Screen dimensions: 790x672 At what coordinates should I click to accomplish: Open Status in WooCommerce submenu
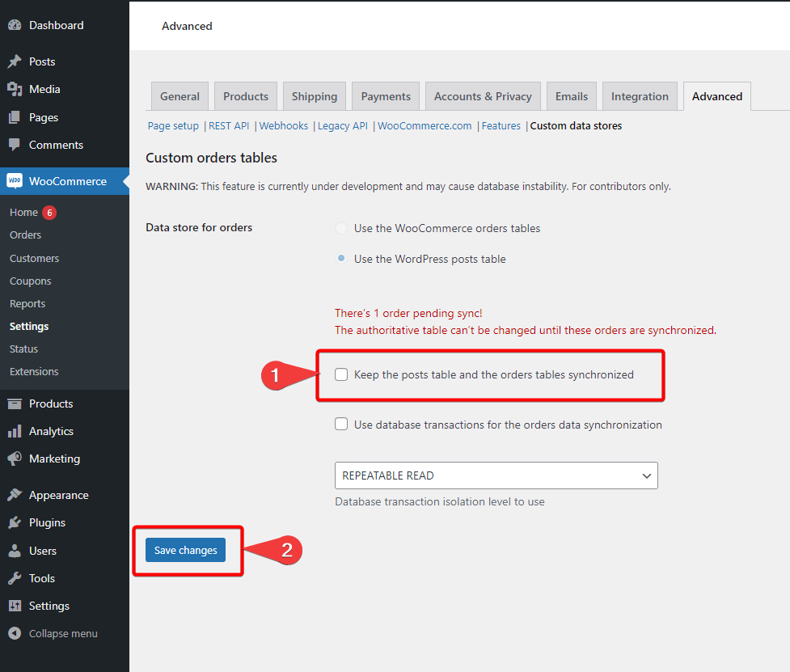coord(23,349)
